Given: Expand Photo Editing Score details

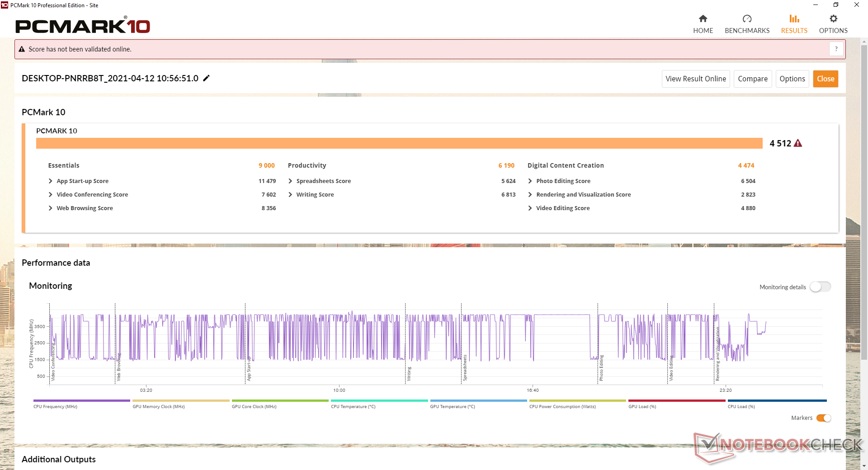Looking at the screenshot, I should pyautogui.click(x=530, y=181).
